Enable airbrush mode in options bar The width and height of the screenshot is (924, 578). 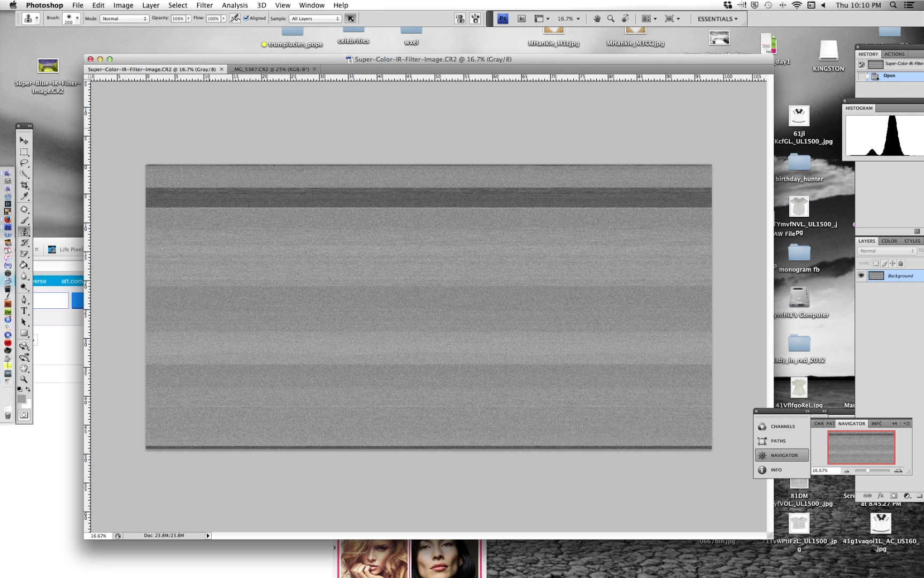pyautogui.click(x=235, y=18)
